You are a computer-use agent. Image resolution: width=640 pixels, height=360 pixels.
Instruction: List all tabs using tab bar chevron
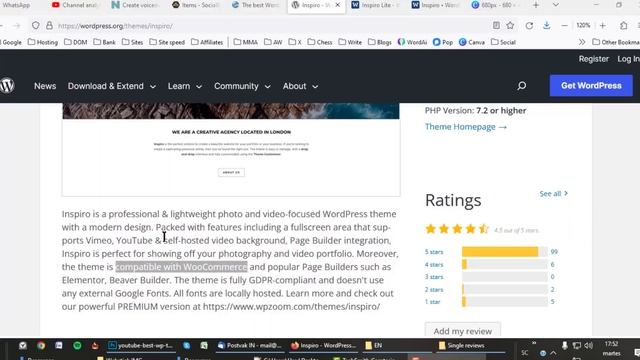[556, 5]
